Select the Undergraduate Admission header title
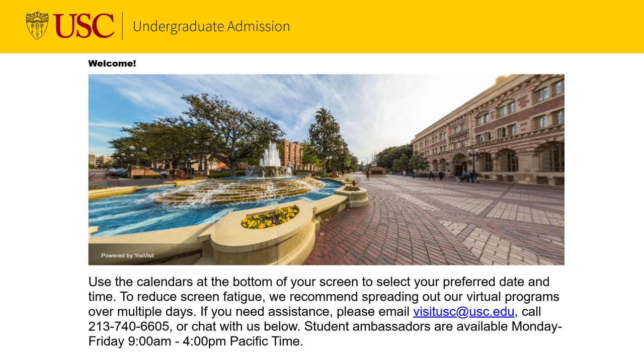 (x=211, y=26)
